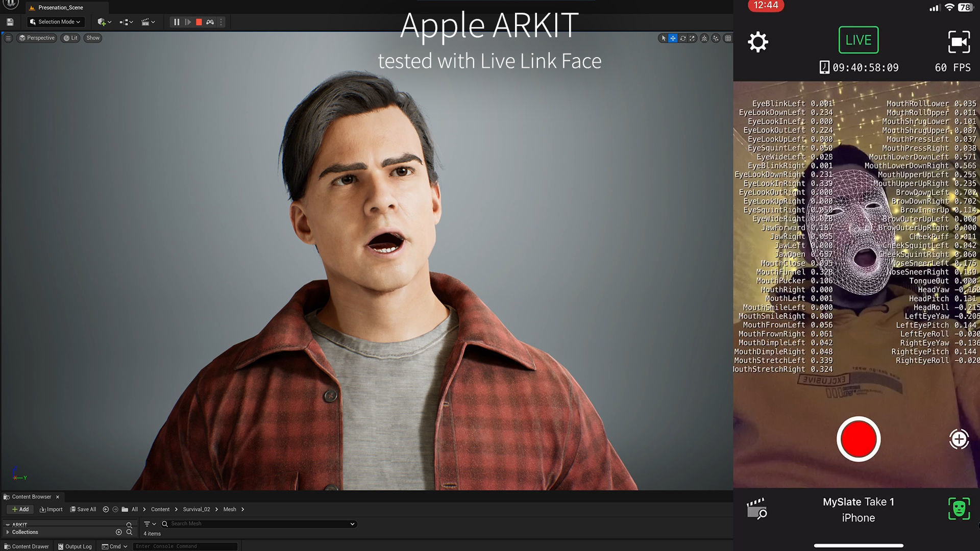Open the Cmd console type dropdown
This screenshot has height=551, width=980.
tap(115, 546)
